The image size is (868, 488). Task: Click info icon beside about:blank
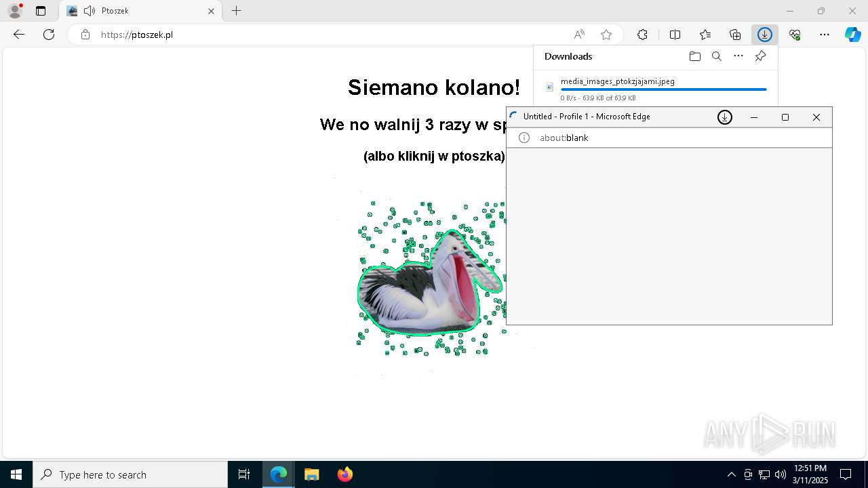(524, 138)
